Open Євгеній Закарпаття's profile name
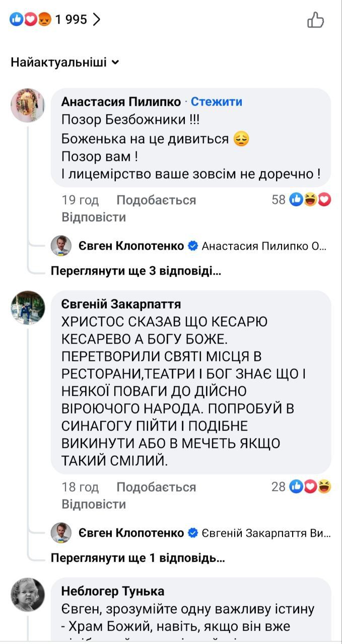The width and height of the screenshot is (342, 644). coord(121,304)
